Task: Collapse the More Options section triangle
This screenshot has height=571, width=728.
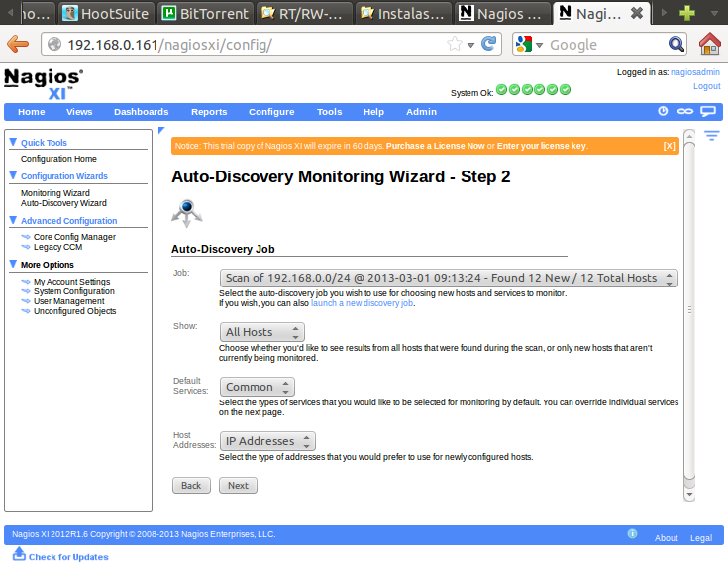Action: (13, 265)
